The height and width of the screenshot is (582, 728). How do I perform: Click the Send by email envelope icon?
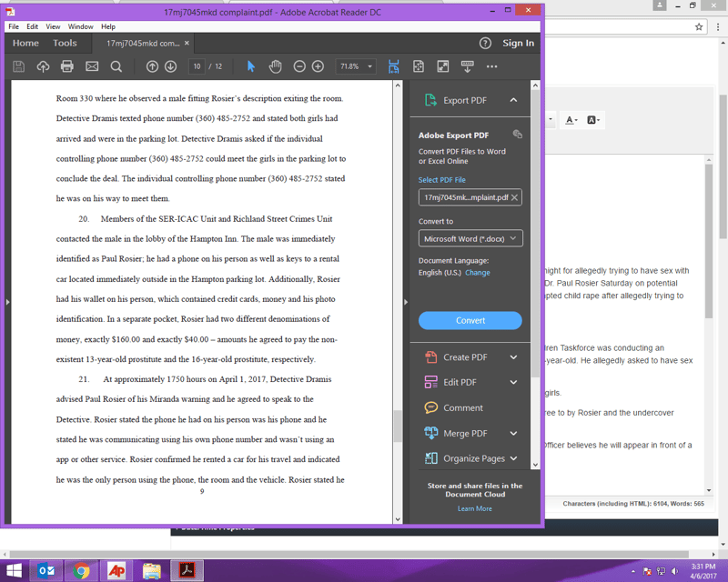tap(92, 66)
